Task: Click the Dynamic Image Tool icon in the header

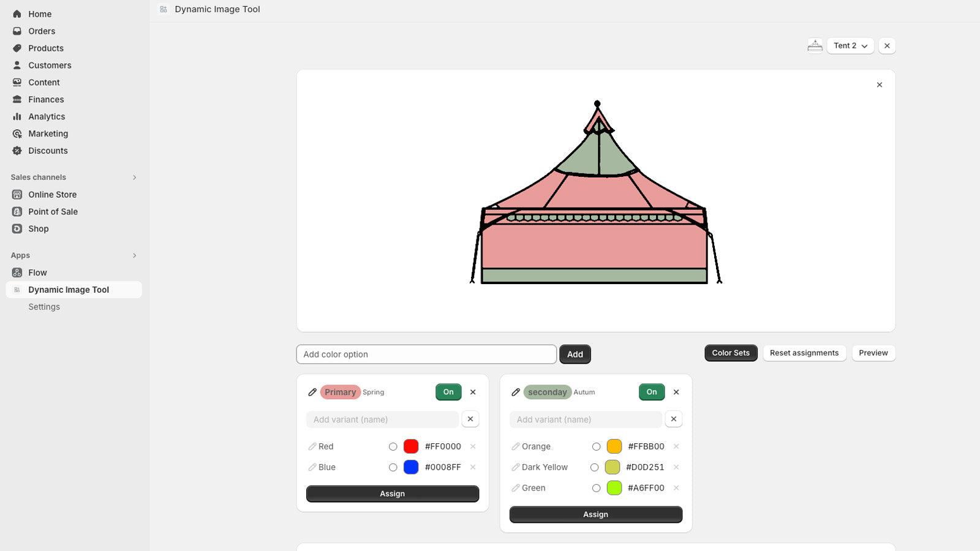Action: pos(163,9)
